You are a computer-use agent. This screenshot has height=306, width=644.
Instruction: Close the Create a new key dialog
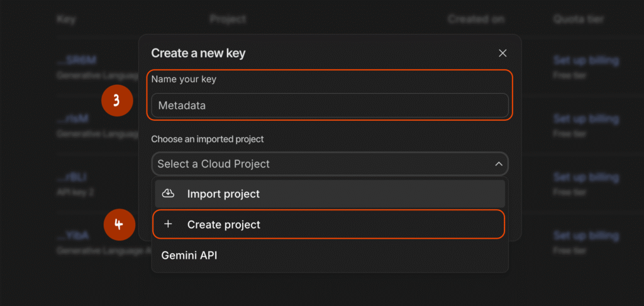(x=502, y=54)
